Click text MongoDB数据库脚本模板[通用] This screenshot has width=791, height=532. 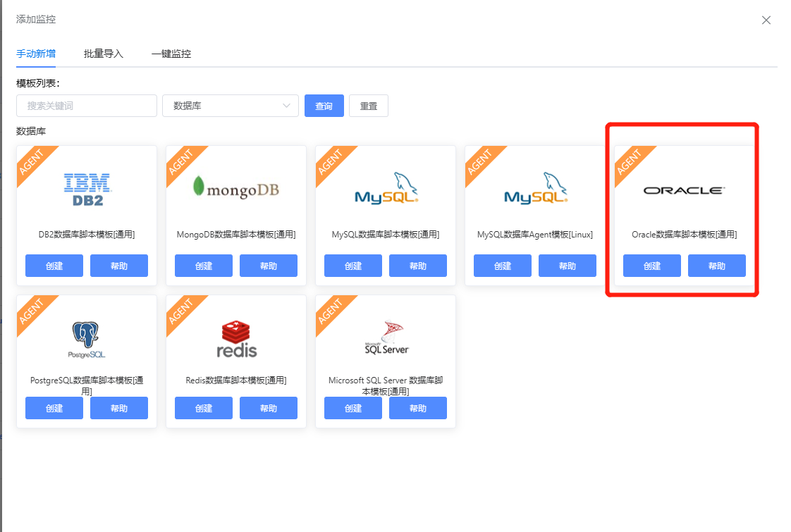tap(236, 235)
